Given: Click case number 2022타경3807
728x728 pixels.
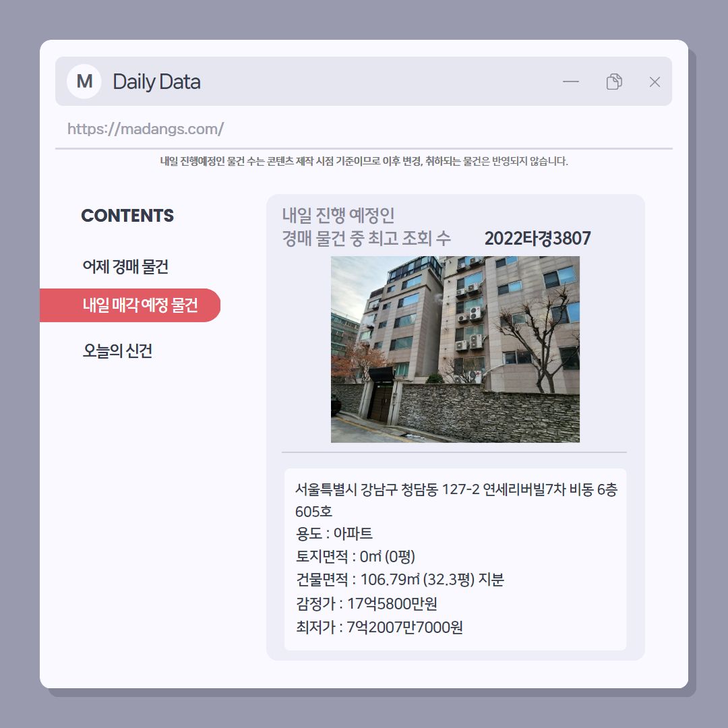Looking at the screenshot, I should tap(538, 238).
